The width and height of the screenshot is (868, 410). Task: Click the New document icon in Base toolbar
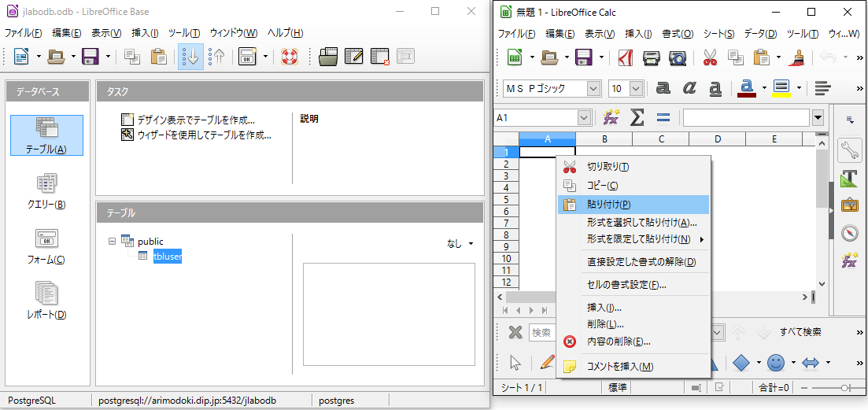click(21, 56)
